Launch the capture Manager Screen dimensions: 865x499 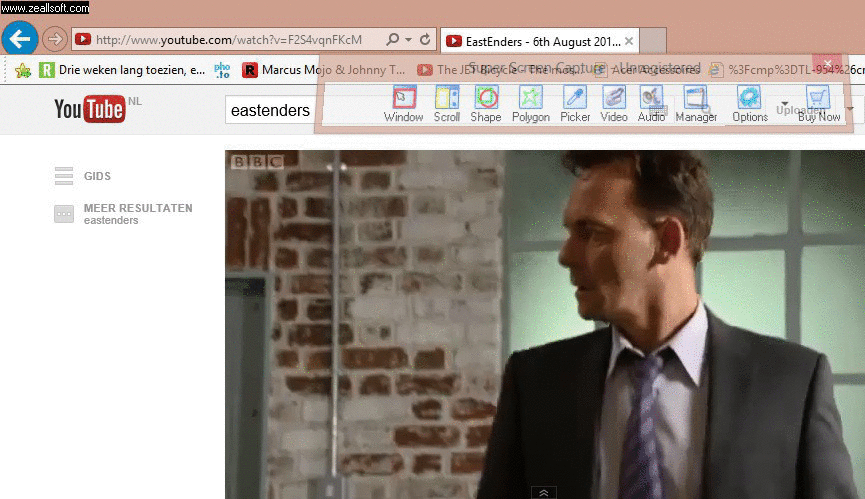(695, 103)
